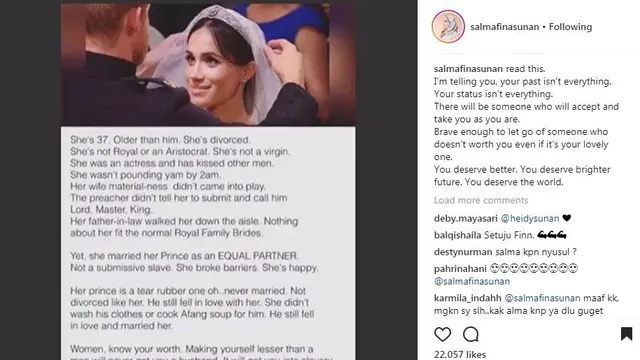Screen dimensions: 640x360
Task: Open karmila_indahh commenter profile
Action: (x=467, y=298)
